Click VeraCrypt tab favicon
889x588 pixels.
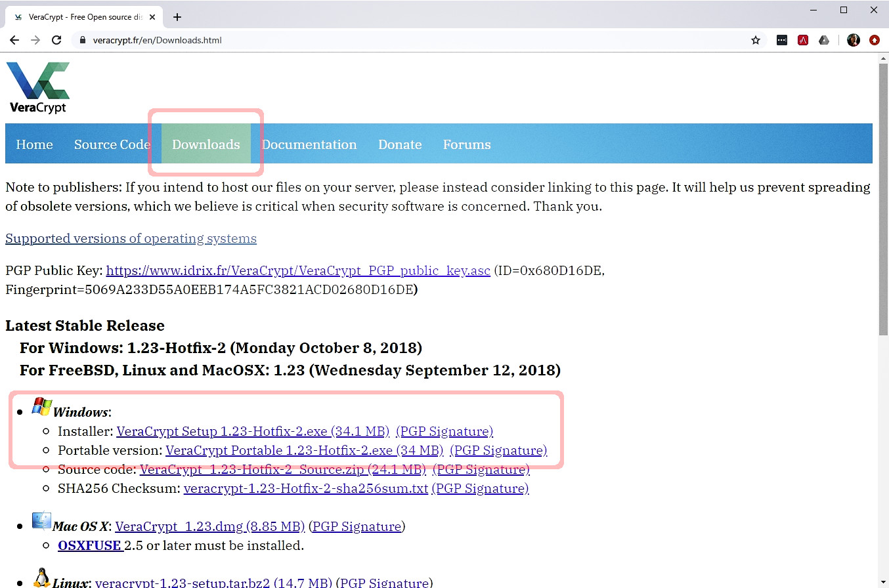click(18, 17)
